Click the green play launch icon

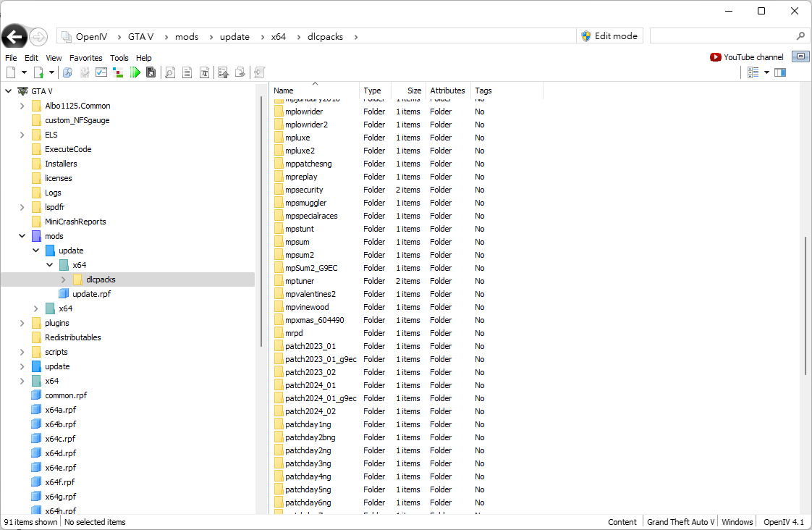(x=135, y=72)
